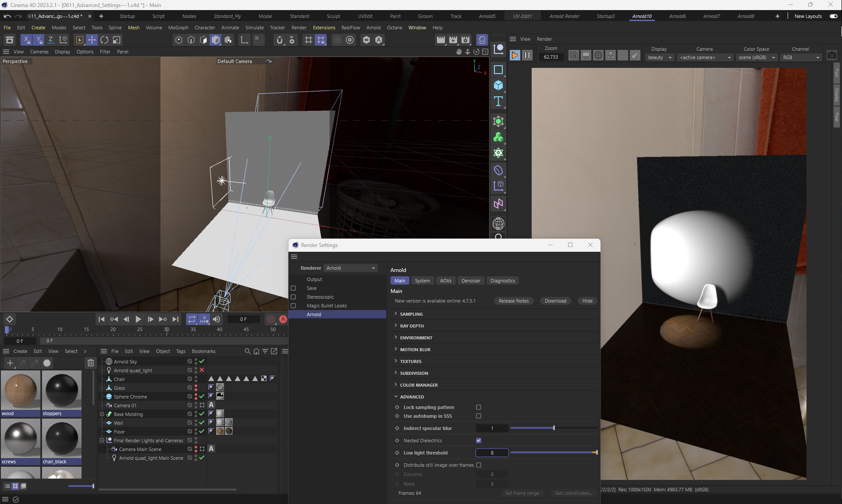Expand the SAMPLING section
This screenshot has height=504, width=842.
click(411, 314)
